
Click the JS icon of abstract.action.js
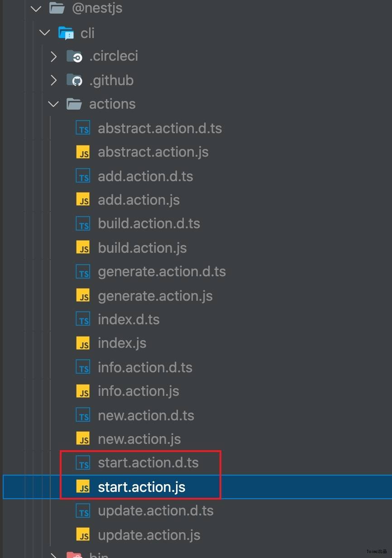pos(83,152)
